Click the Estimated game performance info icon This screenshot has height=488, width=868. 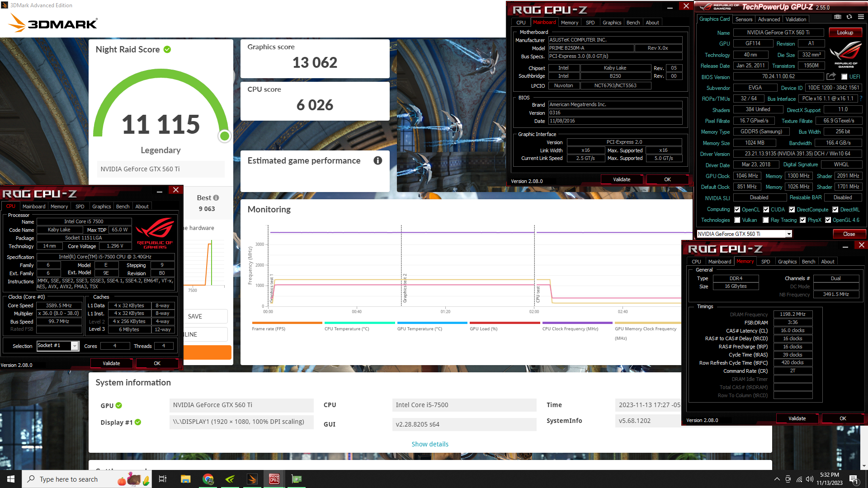coord(378,160)
